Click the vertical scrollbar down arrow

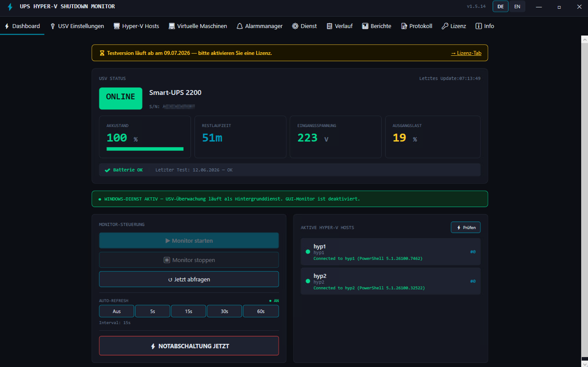(x=584, y=364)
